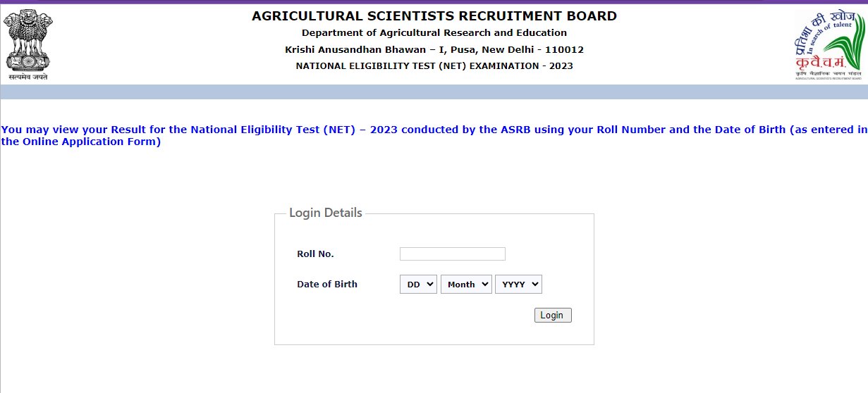
Task: Click the Date of Birth label
Action: (x=327, y=285)
